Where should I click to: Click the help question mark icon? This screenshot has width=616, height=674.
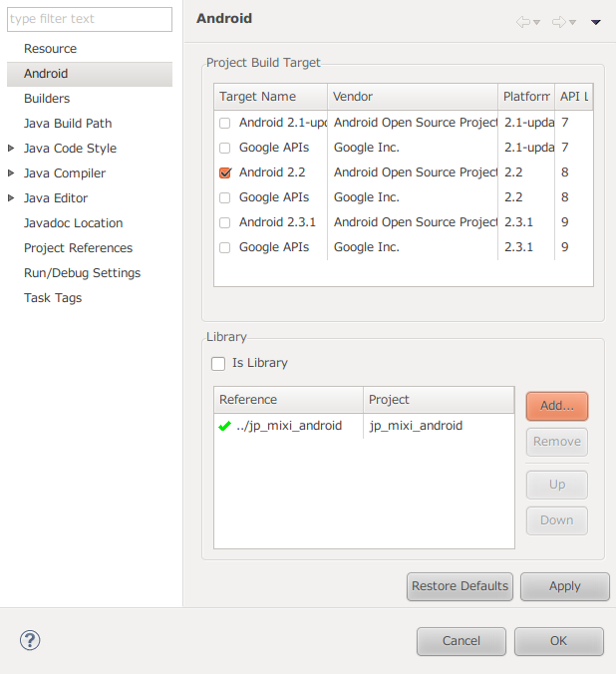[x=30, y=640]
